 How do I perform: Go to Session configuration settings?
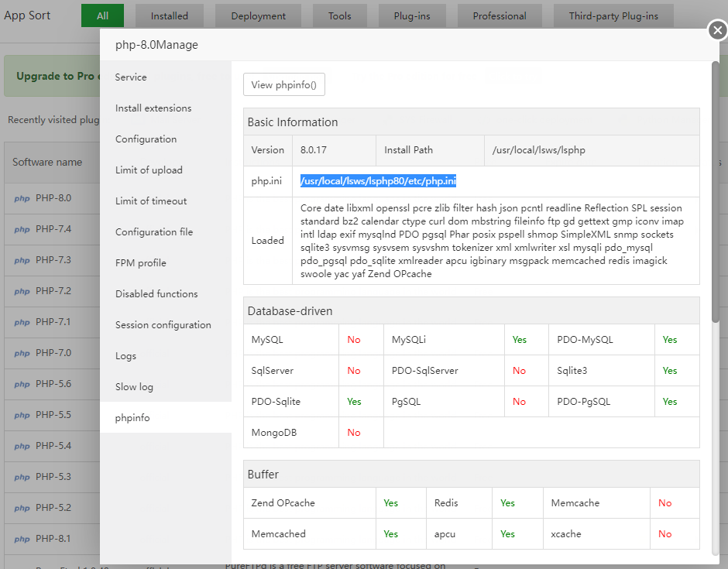coord(163,325)
